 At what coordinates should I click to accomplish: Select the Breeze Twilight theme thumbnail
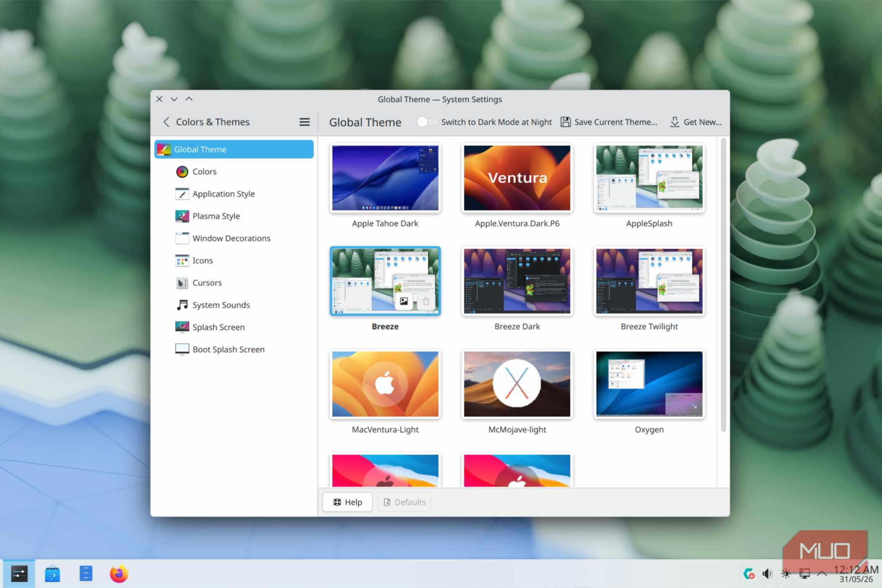click(649, 281)
